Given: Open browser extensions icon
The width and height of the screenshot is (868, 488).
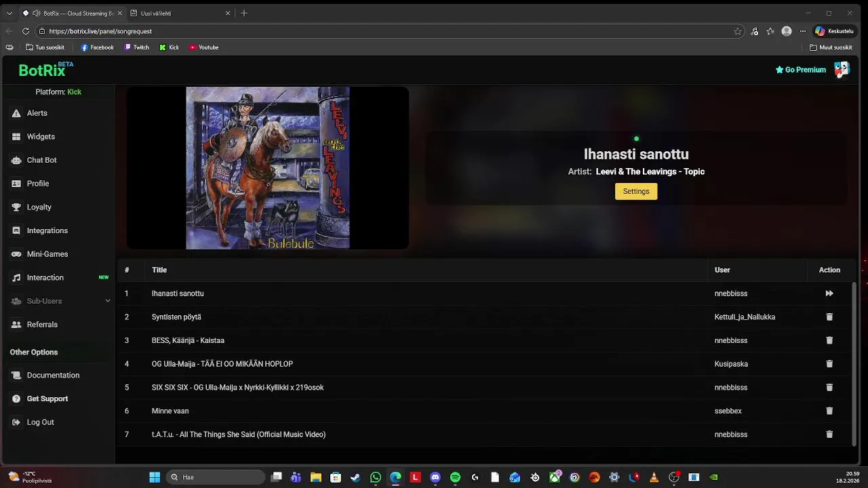Looking at the screenshot, I should [x=755, y=31].
